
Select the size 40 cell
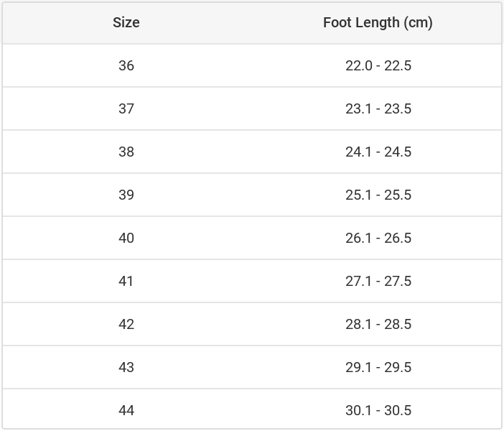pos(126,238)
